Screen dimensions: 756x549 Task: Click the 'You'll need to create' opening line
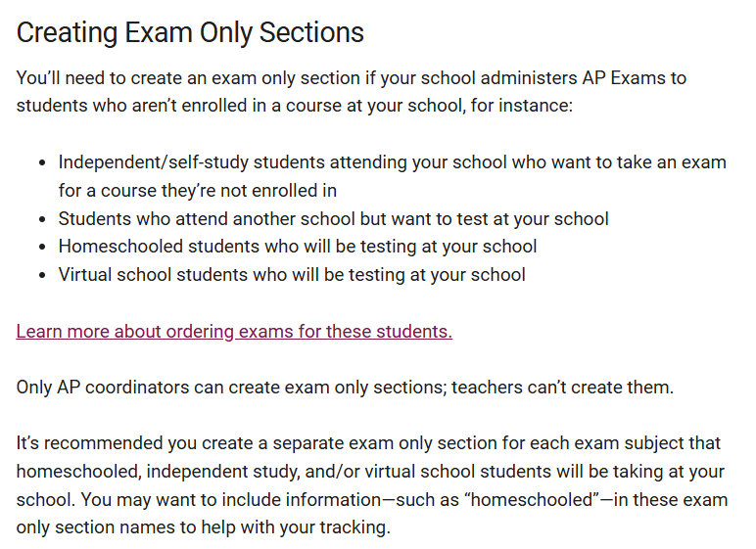click(x=351, y=78)
